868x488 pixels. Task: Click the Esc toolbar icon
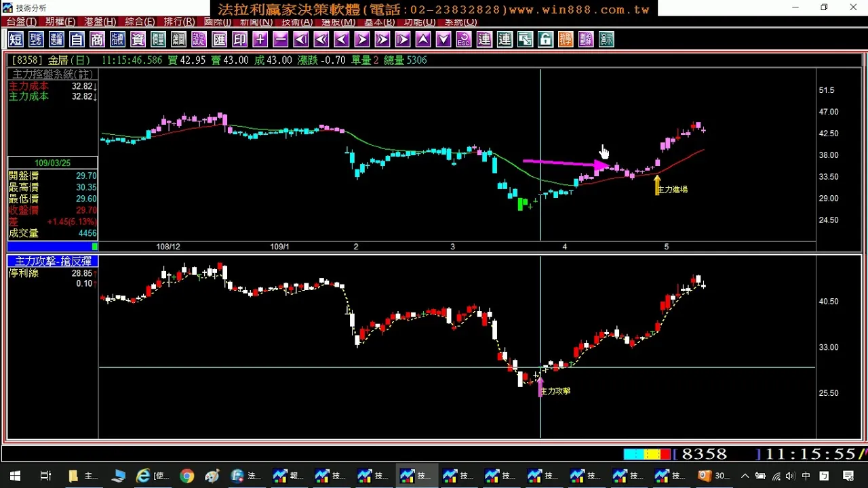pos(464,39)
